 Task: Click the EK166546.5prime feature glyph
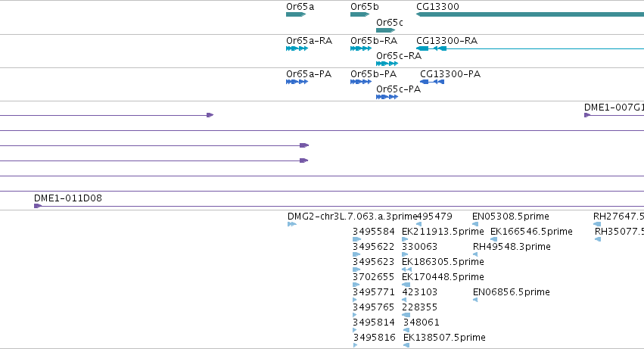point(494,239)
